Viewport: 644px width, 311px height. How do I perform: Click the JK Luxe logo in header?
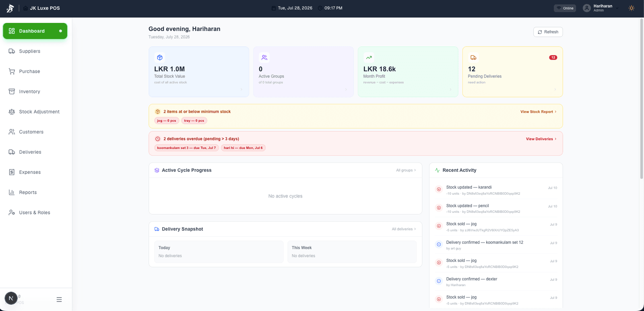tap(10, 8)
